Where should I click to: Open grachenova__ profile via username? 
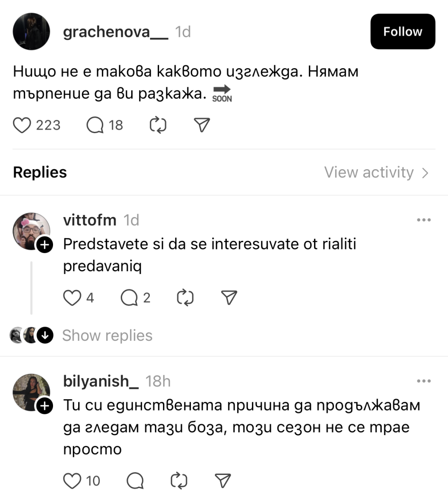(116, 32)
